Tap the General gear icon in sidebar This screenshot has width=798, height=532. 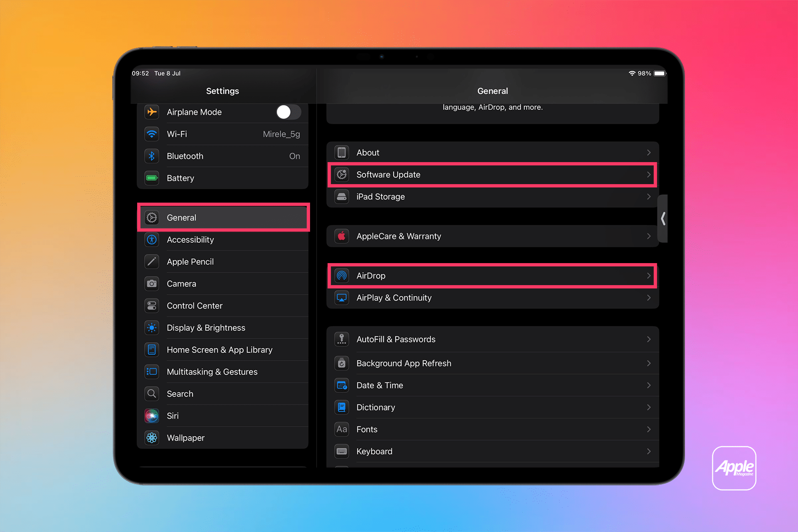click(x=152, y=217)
